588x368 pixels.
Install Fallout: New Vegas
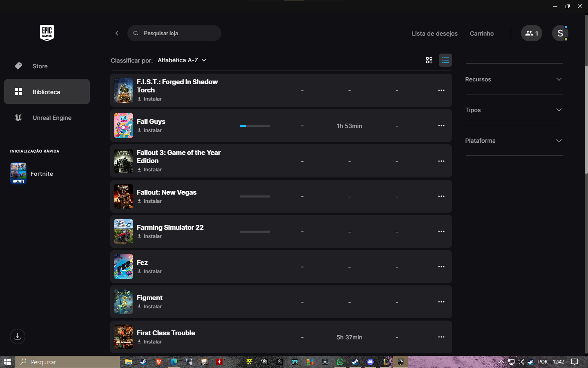149,201
